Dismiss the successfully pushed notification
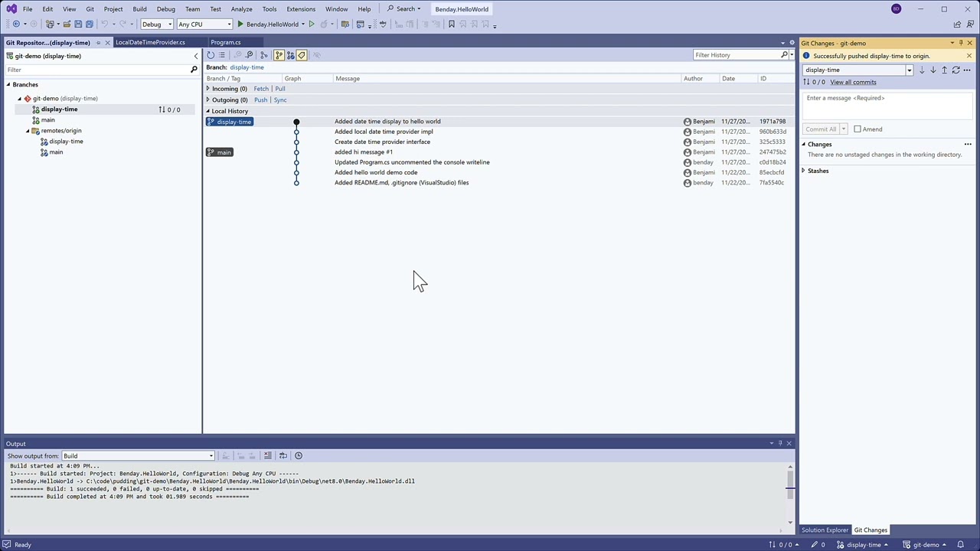The image size is (980, 551). (x=969, y=56)
